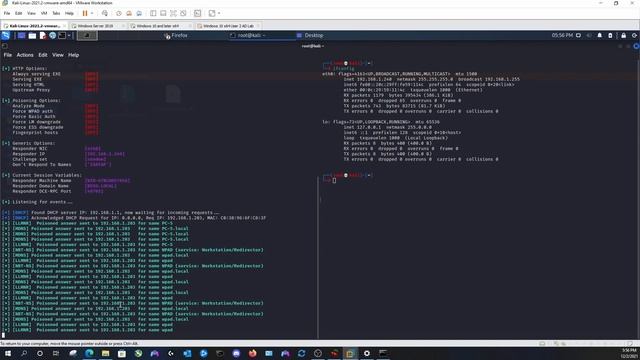The width and height of the screenshot is (640, 360).
Task: Expand the stretch guest dropdown arrow
Action: click(x=219, y=13)
